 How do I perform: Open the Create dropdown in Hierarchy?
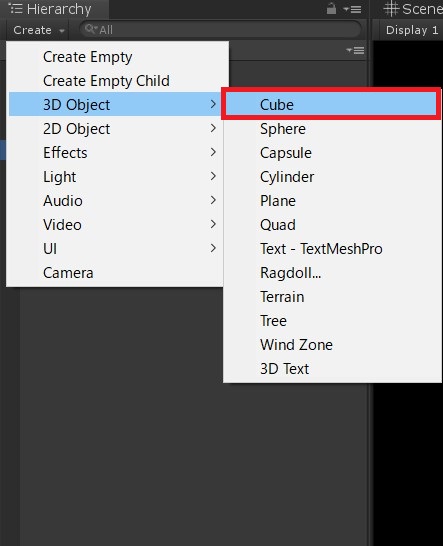38,30
